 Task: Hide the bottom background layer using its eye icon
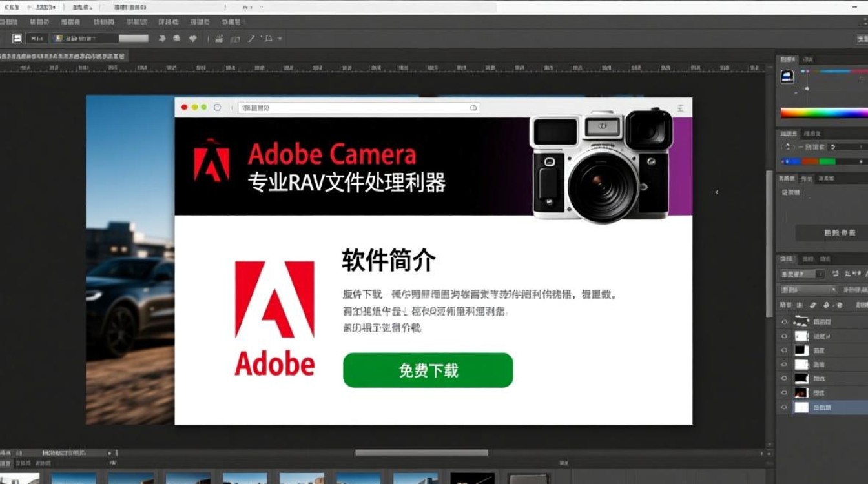pos(785,407)
